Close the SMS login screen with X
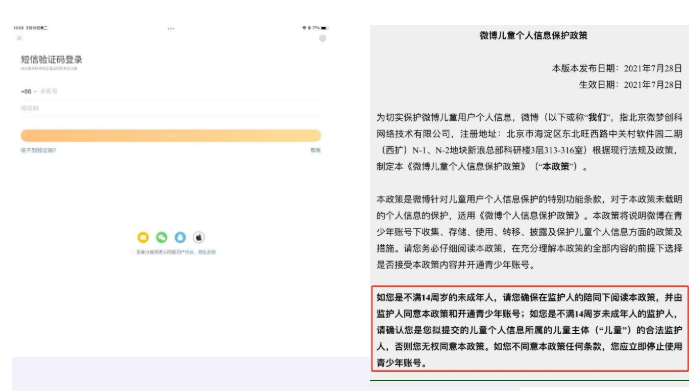Image resolution: width=699 pixels, height=391 pixels. tap(19, 38)
